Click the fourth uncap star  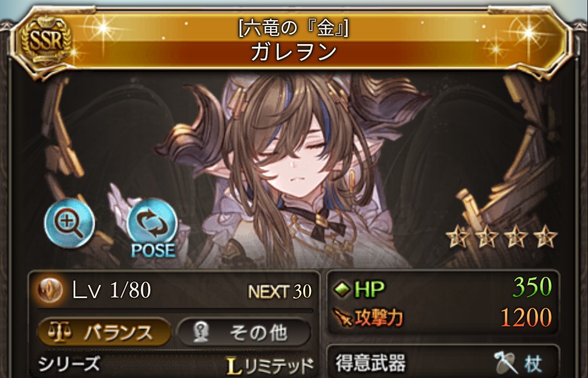click(x=545, y=237)
